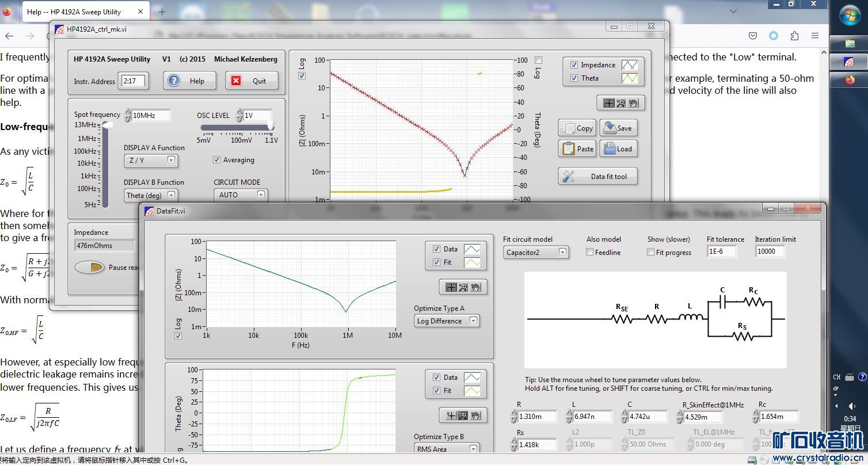Open the Fit plot legend icon in the |Z| graph
Screen dimensions: 868x465
pyautogui.click(x=471, y=262)
